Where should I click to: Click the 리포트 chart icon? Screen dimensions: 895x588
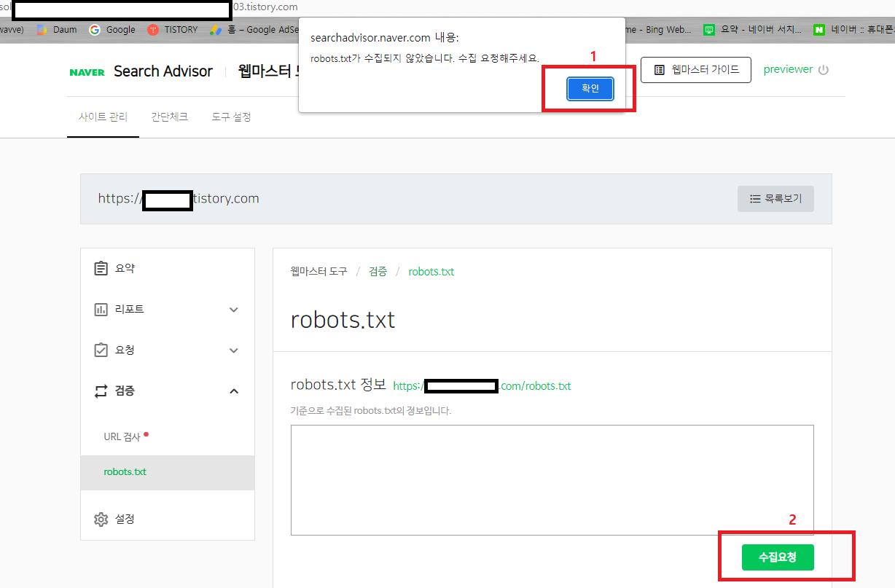click(101, 309)
